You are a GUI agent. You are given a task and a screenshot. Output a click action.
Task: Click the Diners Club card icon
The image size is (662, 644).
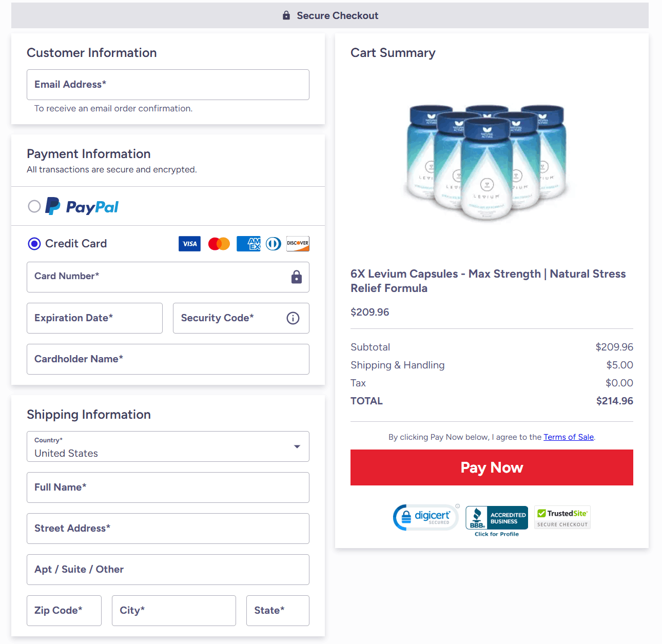pos(274,244)
